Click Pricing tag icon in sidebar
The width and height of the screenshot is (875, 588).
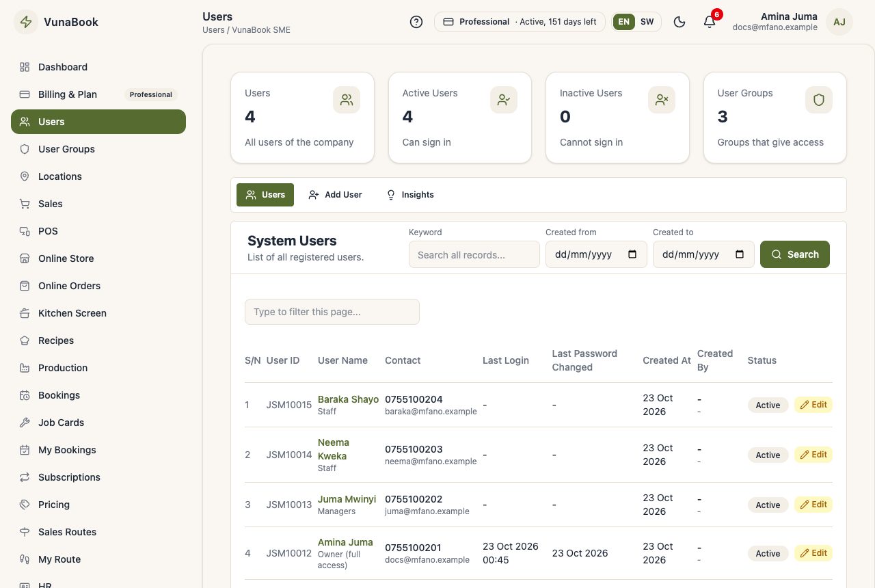(25, 505)
